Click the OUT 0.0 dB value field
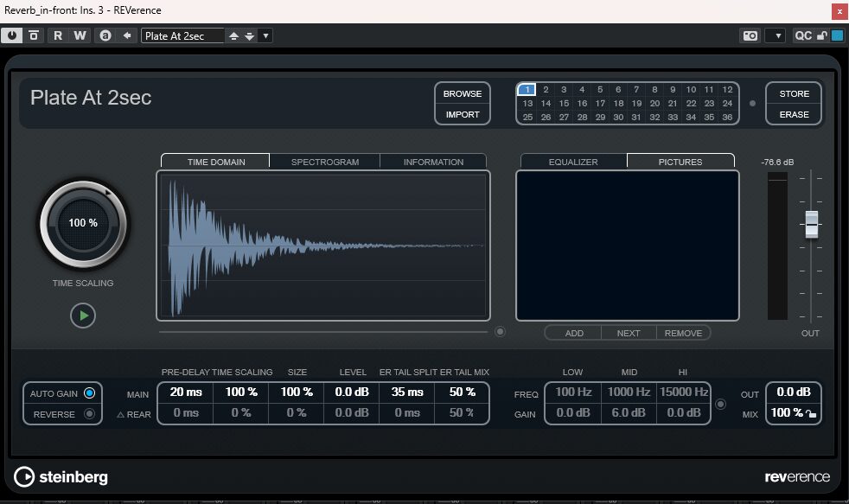This screenshot has height=504, width=849. pos(793,392)
